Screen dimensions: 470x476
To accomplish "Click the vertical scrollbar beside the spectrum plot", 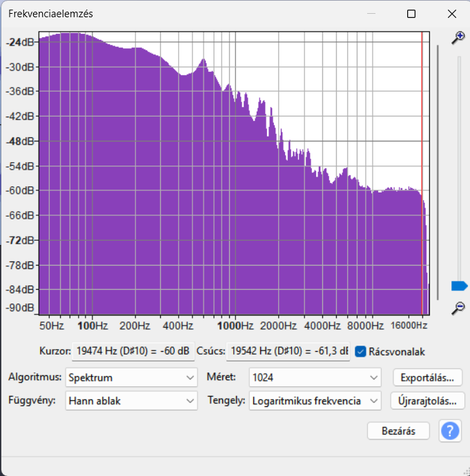I will [x=438, y=172].
